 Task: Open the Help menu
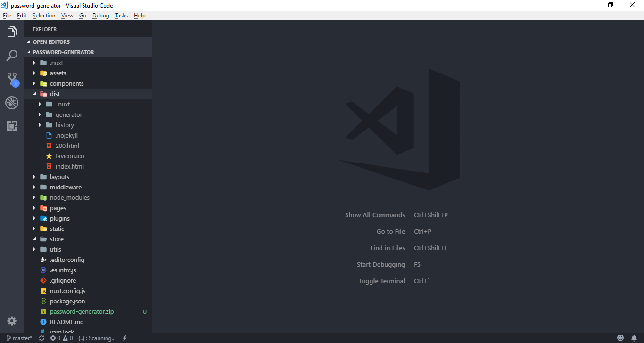(140, 16)
